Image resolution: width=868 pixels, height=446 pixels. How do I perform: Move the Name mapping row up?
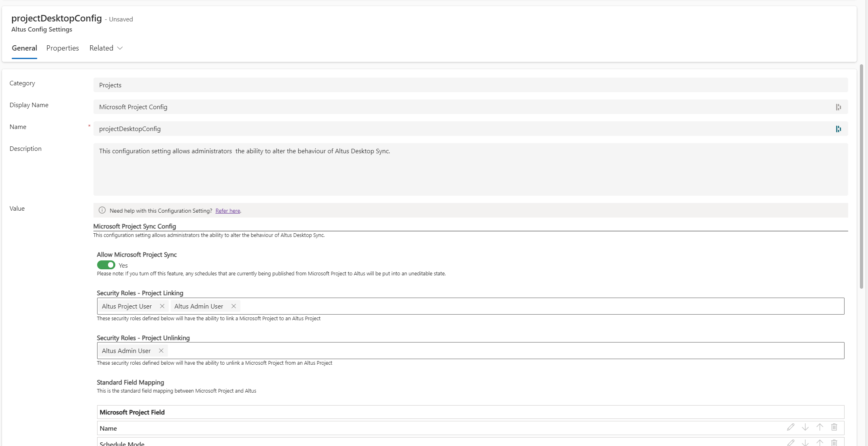819,427
